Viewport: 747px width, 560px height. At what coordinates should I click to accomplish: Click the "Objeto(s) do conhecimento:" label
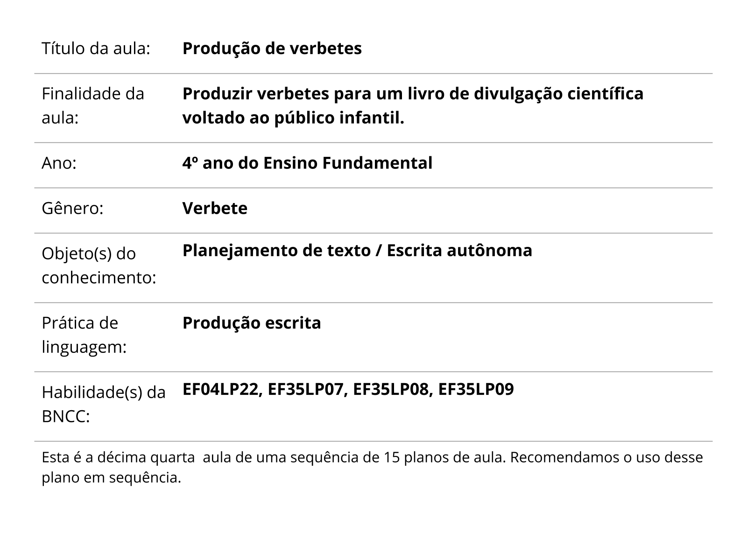(99, 266)
